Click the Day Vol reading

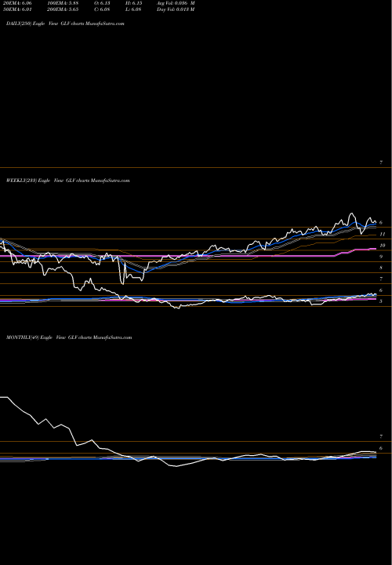point(176,9)
